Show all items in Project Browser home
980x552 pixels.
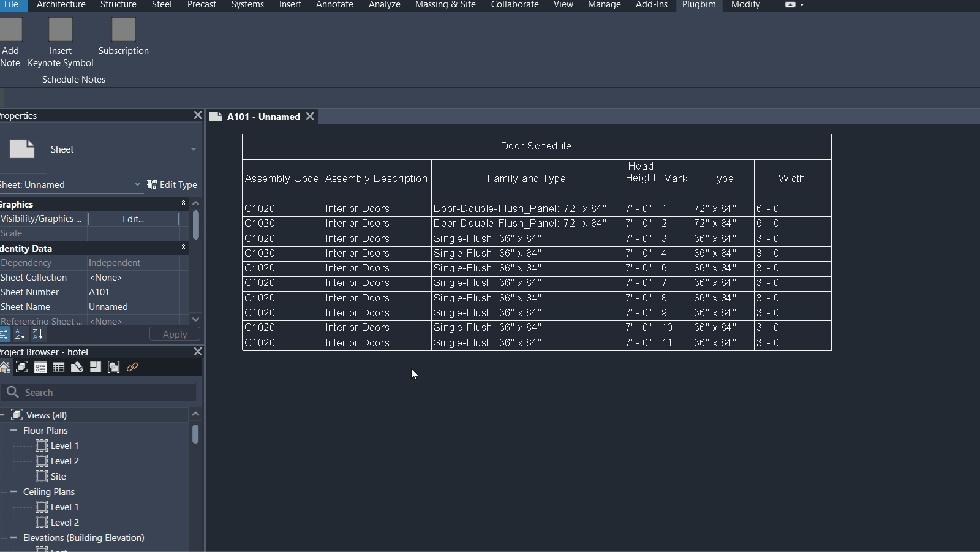pos(5,367)
